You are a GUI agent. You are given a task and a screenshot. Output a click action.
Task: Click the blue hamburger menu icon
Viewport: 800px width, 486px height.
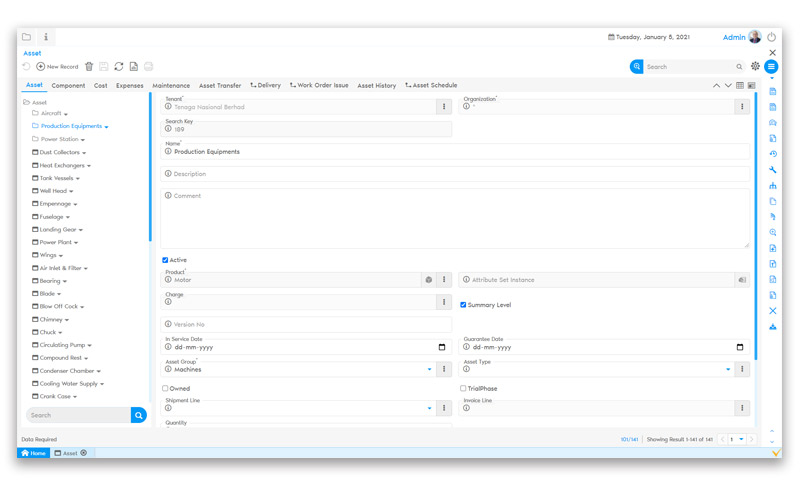[x=771, y=67]
